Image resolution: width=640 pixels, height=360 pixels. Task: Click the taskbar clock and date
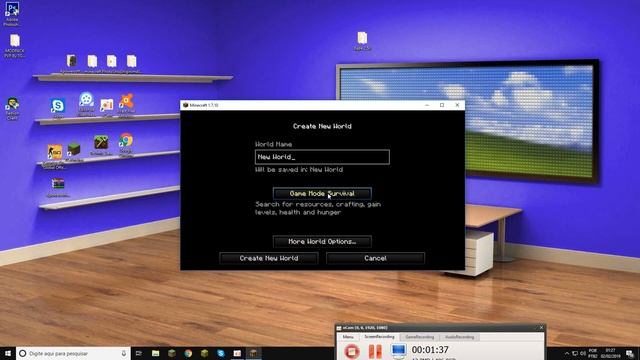point(610,353)
